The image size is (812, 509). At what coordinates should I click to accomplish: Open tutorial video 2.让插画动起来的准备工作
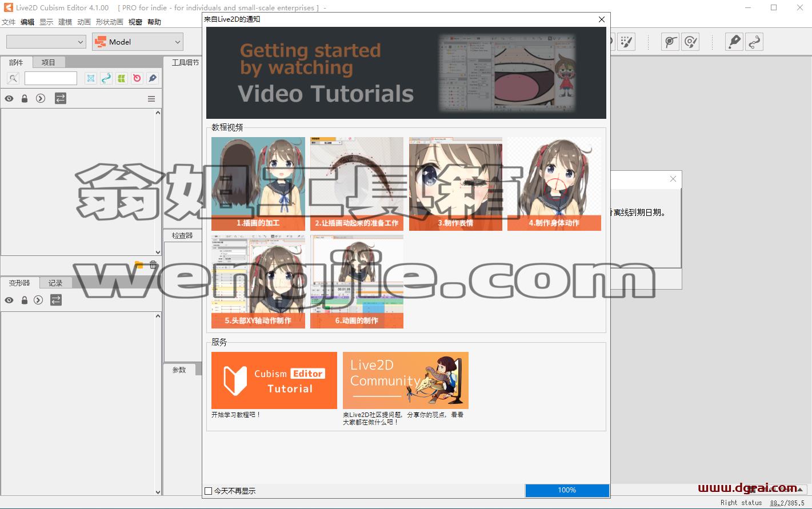point(357,184)
